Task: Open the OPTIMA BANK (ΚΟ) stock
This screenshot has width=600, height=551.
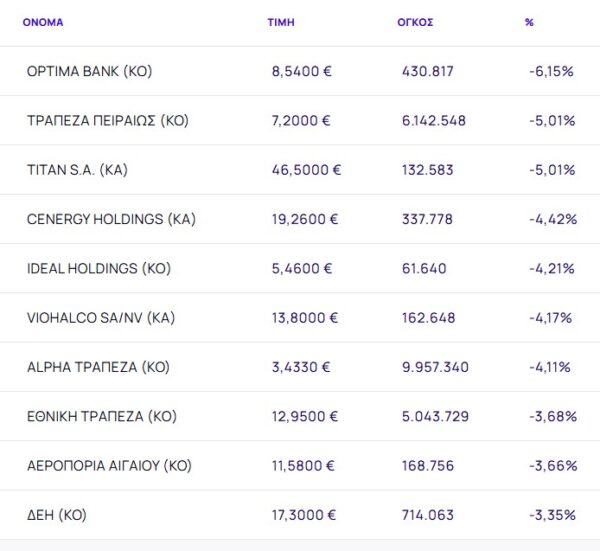Action: tap(89, 72)
